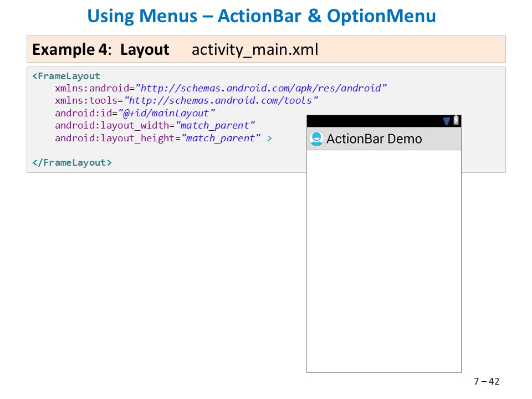This screenshot has height=399, width=532.
Task: Click the android:id '@+id/mainLayout' line
Action: 135,113
